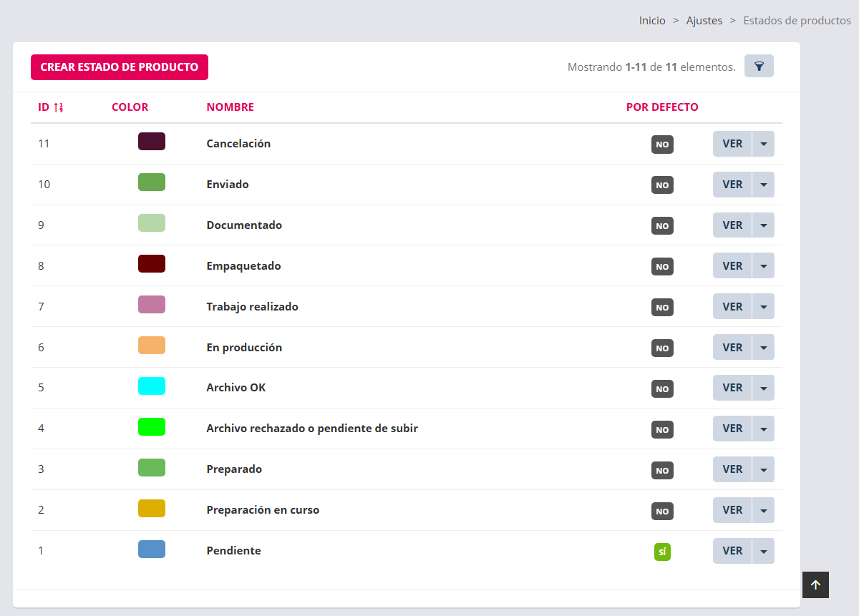Click the SÍ badge for Pendiente
Screen dimensions: 859x616
point(662,552)
